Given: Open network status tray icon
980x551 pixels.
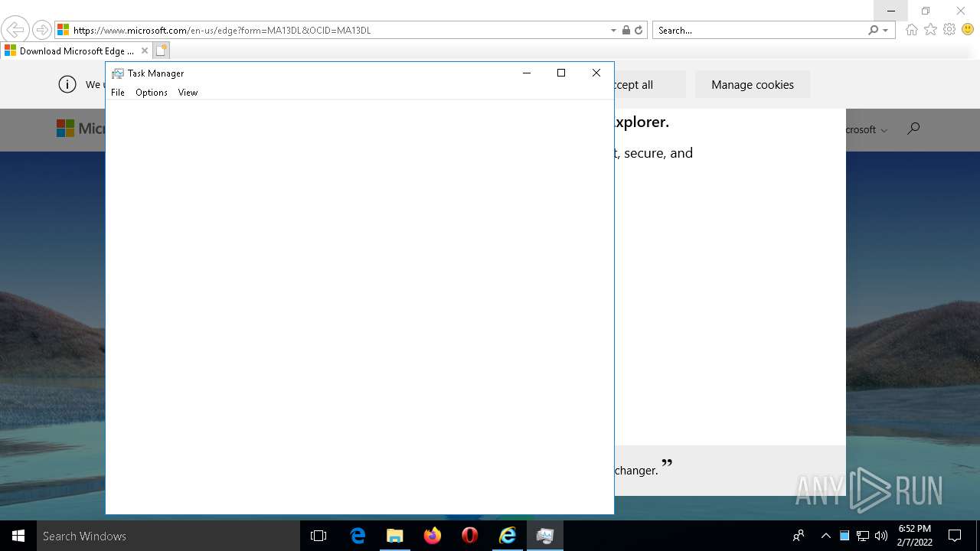Looking at the screenshot, I should pos(863,536).
